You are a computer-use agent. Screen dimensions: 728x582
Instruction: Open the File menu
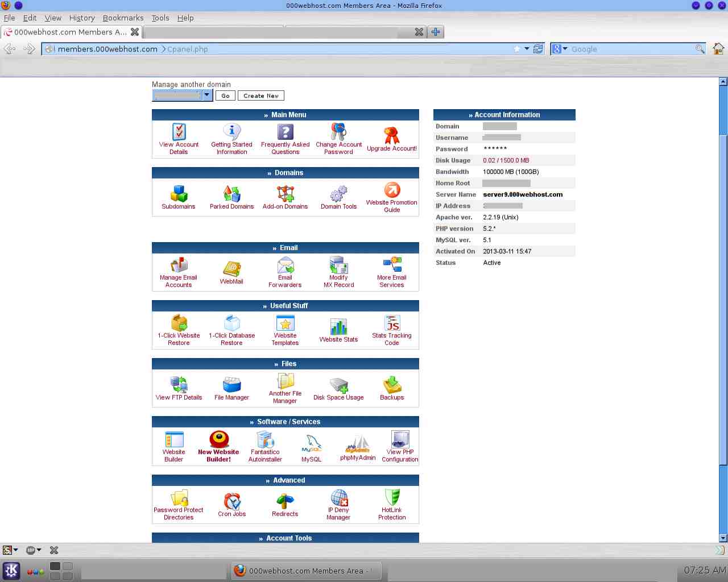tap(10, 18)
